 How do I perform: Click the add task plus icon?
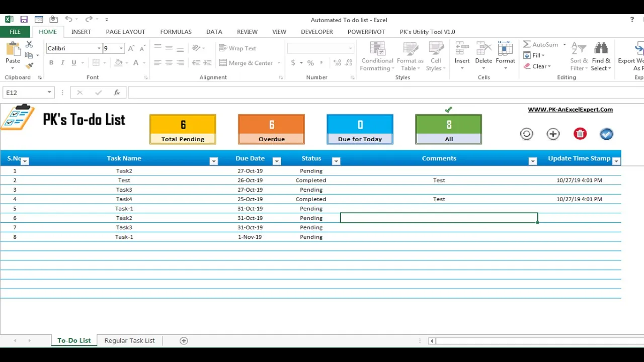pos(553,134)
